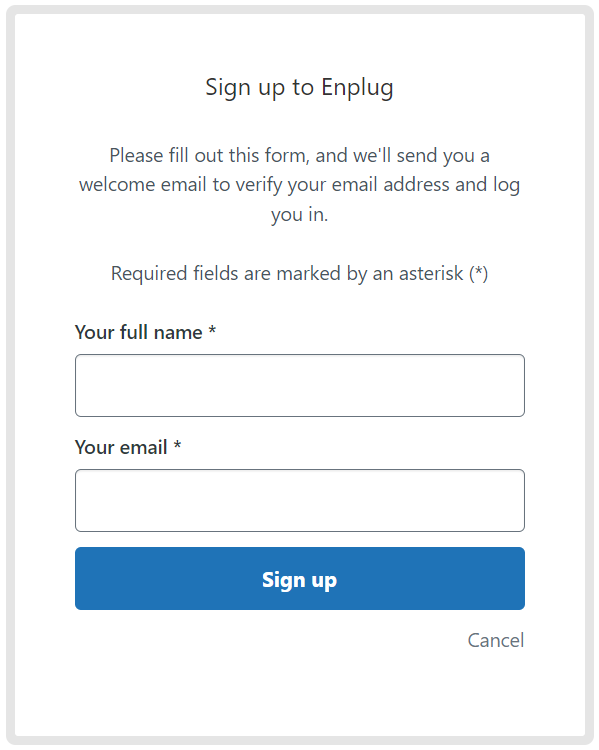Click the 'you in.' closing line
This screenshot has height=750, width=599.
[x=300, y=215]
